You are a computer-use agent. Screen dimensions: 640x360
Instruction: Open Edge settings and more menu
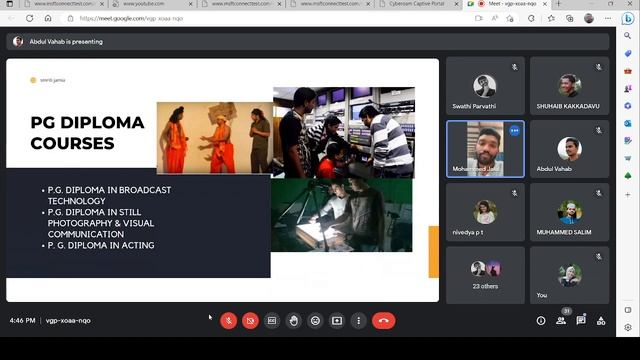pos(608,18)
